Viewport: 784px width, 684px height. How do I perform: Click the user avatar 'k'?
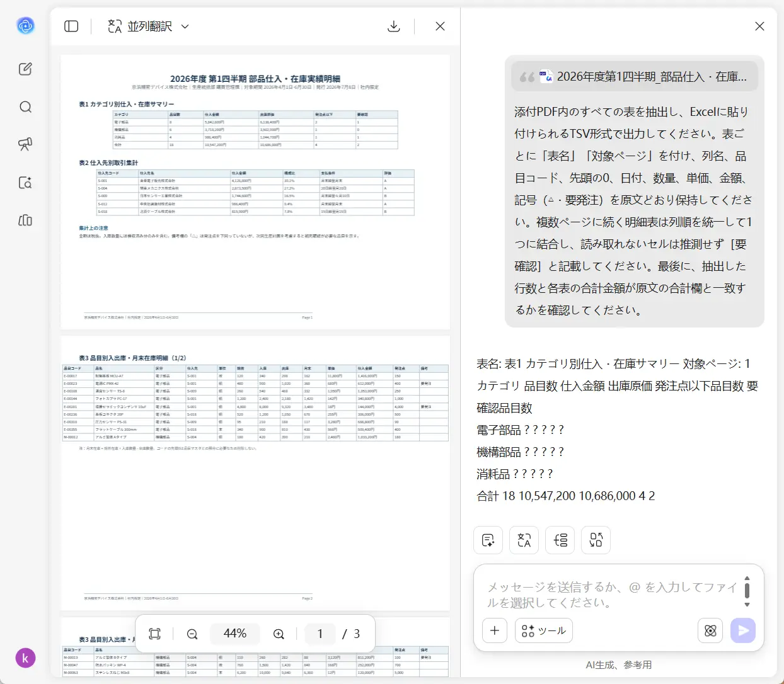pyautogui.click(x=25, y=658)
